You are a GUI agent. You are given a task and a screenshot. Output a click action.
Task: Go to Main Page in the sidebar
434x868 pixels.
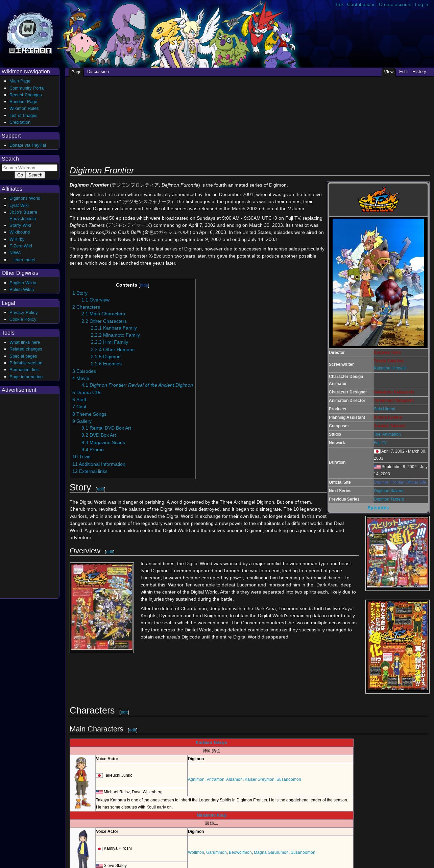tap(20, 81)
